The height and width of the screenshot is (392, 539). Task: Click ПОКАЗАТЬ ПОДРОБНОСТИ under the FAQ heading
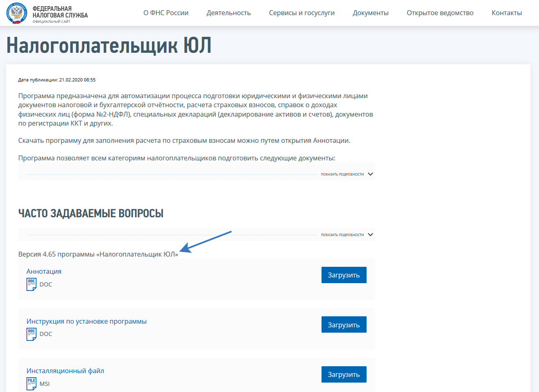(342, 235)
